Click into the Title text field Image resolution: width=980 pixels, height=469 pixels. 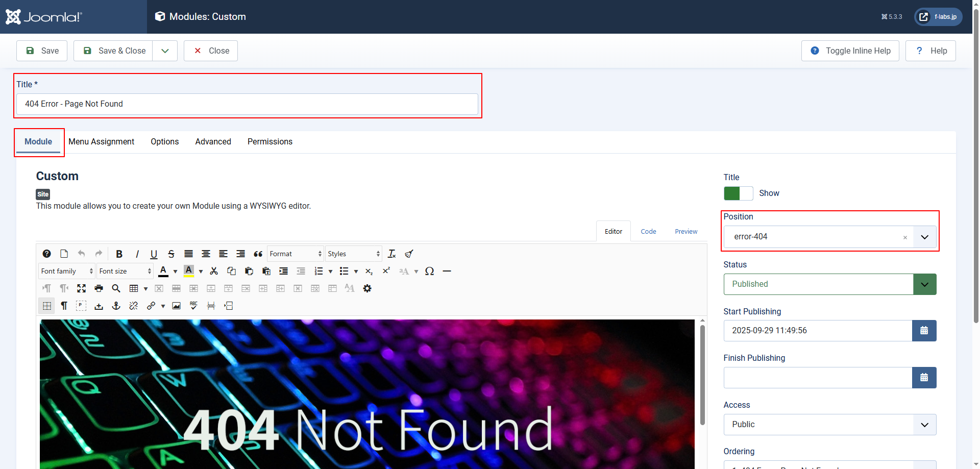[247, 104]
